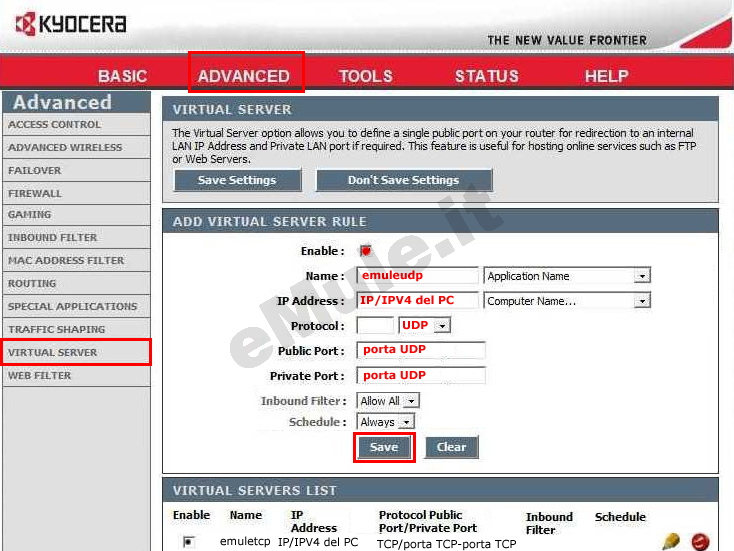Switch to the HELP tab
The width and height of the screenshot is (734, 551).
606,76
